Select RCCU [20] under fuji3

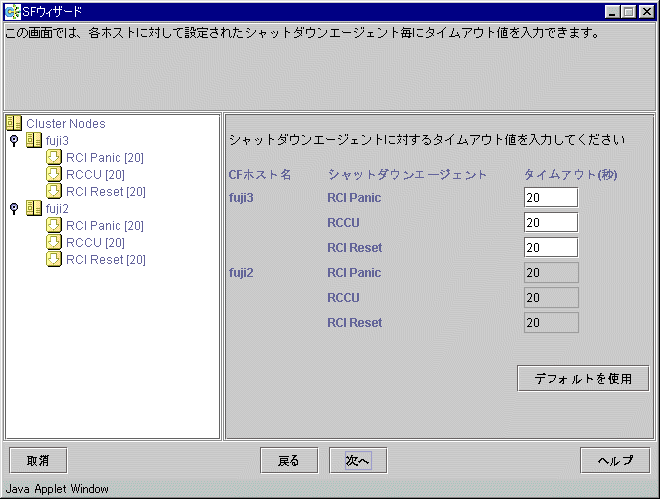96,175
